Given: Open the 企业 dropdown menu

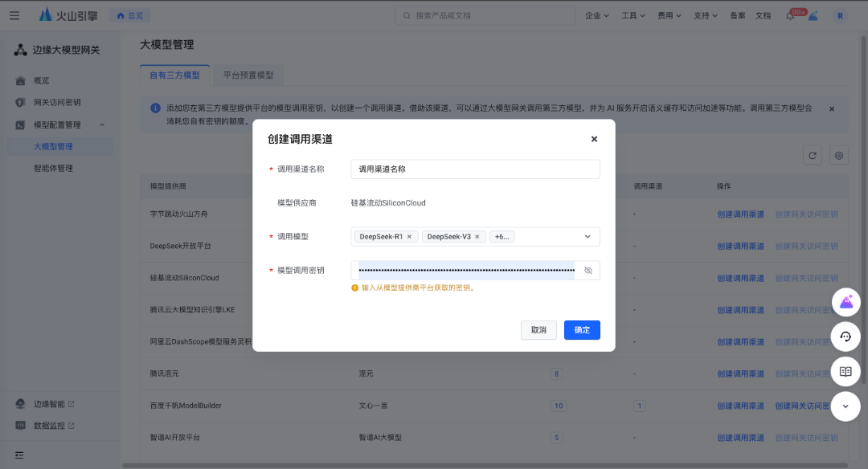Looking at the screenshot, I should point(596,15).
